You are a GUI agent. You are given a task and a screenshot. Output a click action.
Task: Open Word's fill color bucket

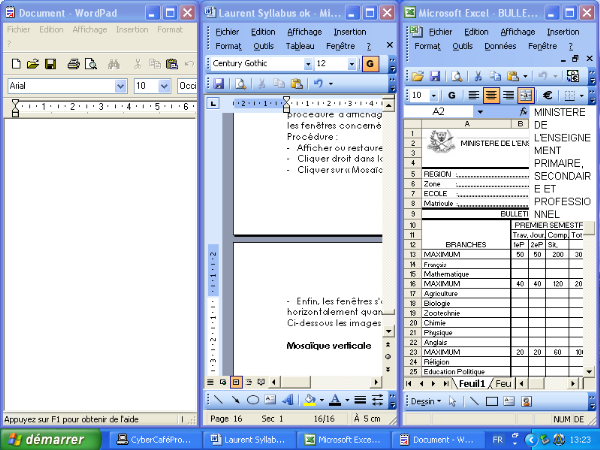tap(309, 400)
